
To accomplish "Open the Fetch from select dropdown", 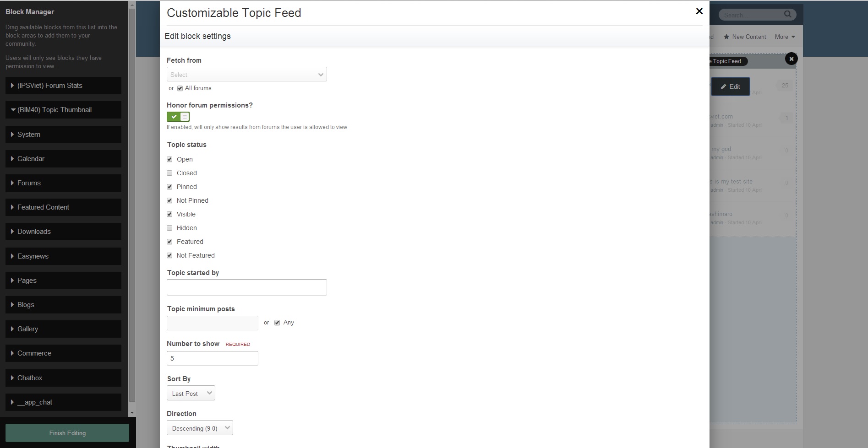I will 246,75.
